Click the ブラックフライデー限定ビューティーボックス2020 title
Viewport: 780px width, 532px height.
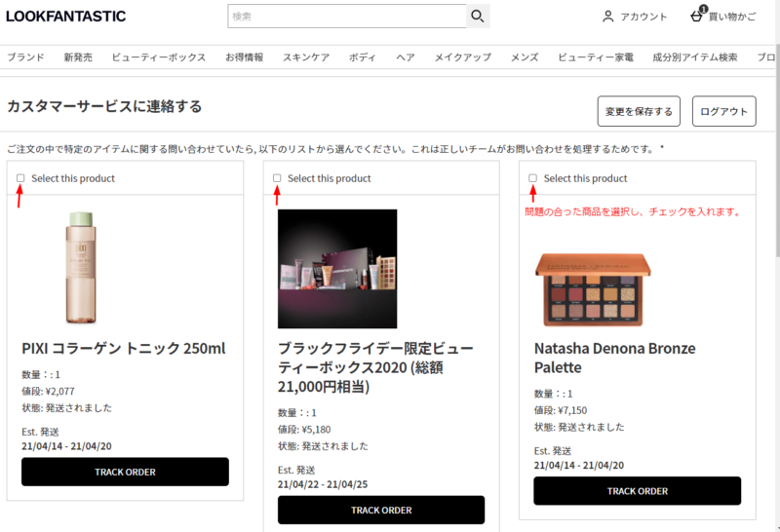coord(375,367)
